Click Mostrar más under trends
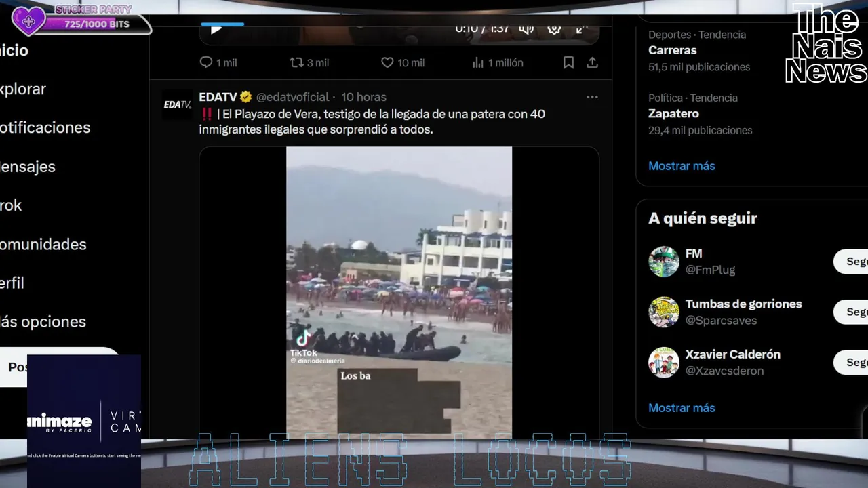The width and height of the screenshot is (868, 488). [682, 166]
